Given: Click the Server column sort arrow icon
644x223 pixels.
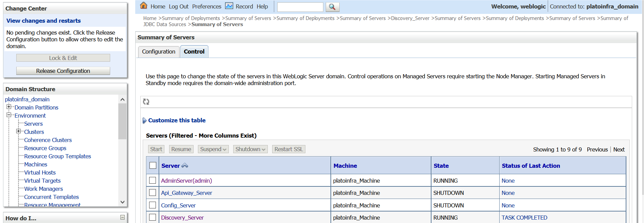Looking at the screenshot, I should [x=185, y=166].
